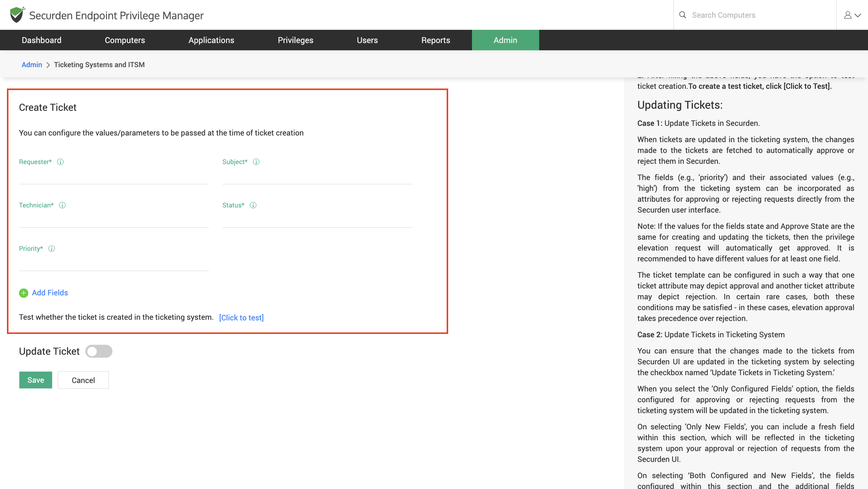
Task: Click the Subject info icon
Action: coord(256,162)
